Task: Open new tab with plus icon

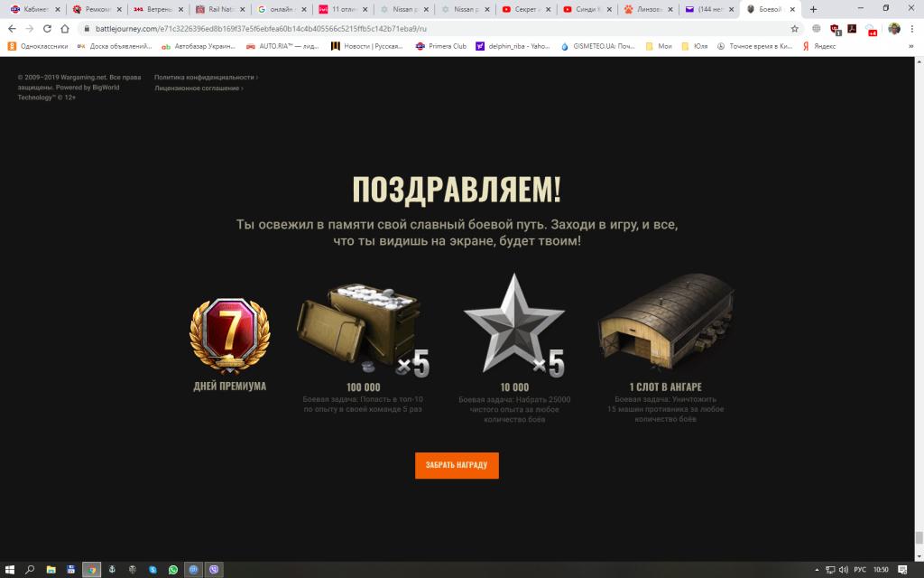Action: point(813,9)
